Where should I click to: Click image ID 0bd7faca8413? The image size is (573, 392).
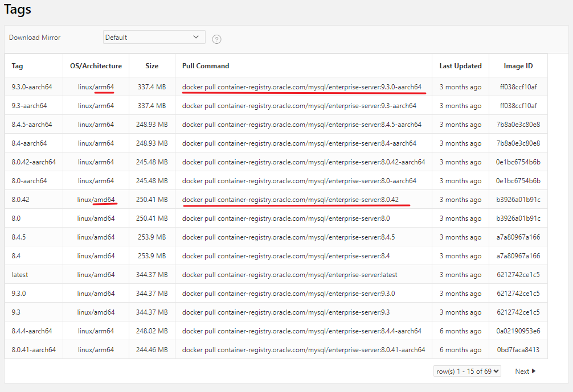click(518, 350)
